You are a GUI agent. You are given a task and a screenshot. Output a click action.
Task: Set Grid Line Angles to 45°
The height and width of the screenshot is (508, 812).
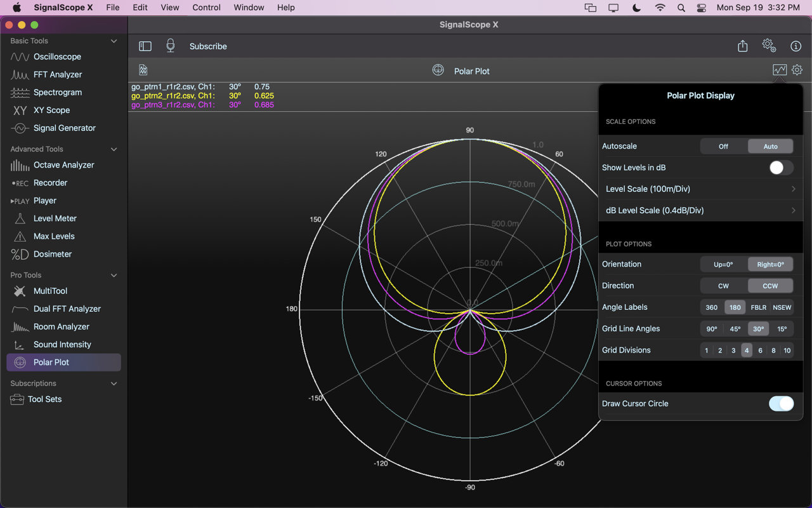pos(735,329)
